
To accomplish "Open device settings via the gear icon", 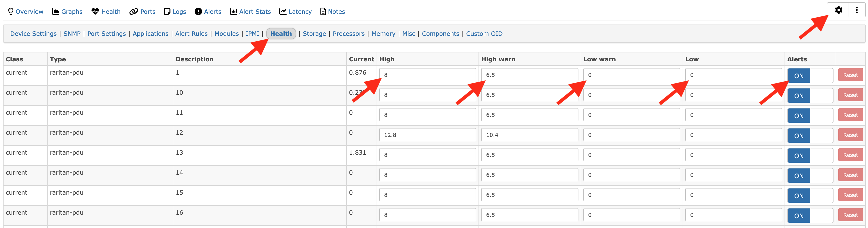I will (x=838, y=10).
